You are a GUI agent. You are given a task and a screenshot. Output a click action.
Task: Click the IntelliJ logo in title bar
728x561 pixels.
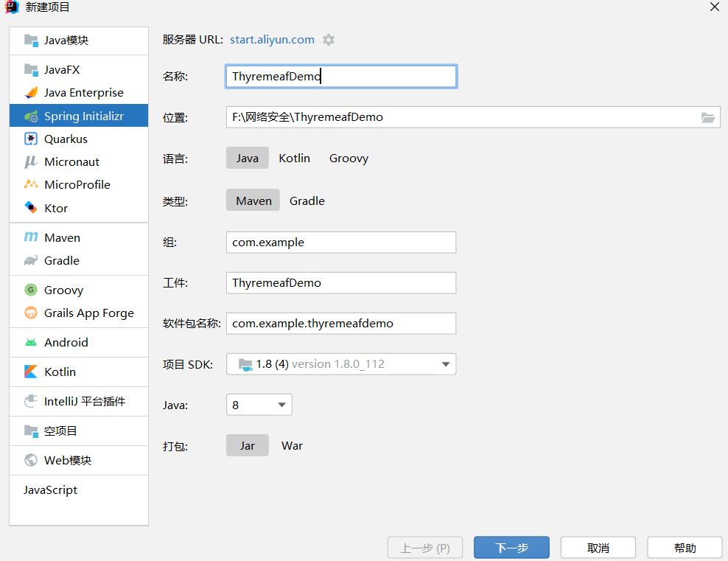click(11, 7)
